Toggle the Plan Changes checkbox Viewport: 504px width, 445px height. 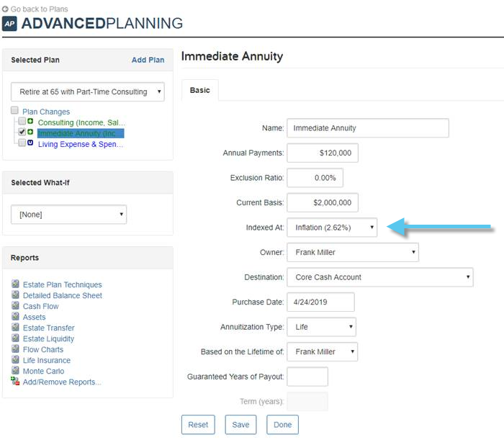point(14,110)
